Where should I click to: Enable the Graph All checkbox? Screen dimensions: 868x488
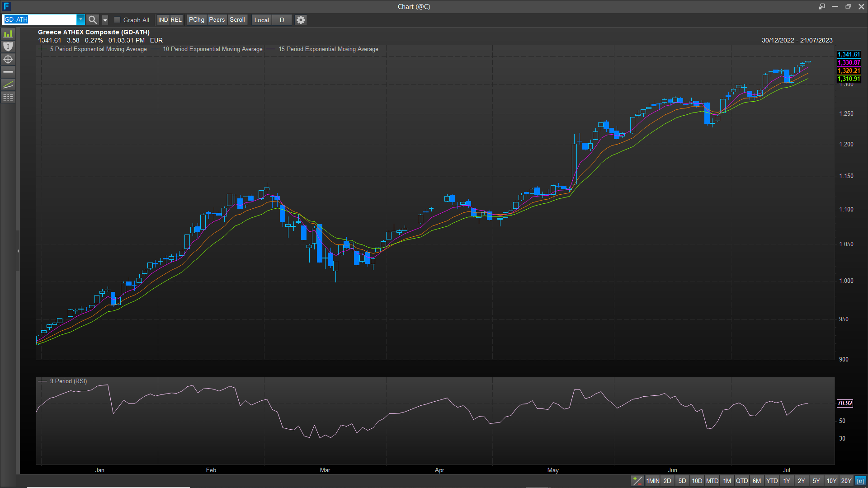[117, 20]
